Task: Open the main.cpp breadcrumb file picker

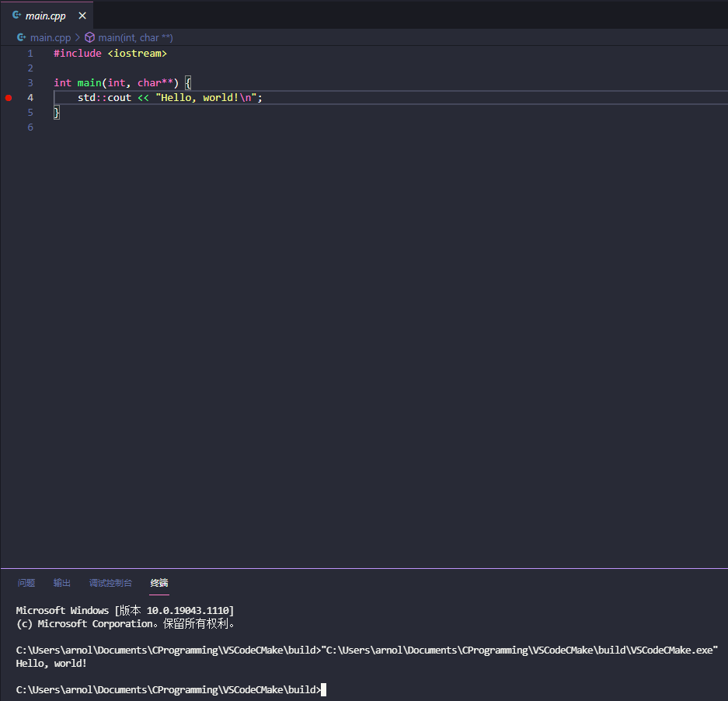Action: [51, 37]
